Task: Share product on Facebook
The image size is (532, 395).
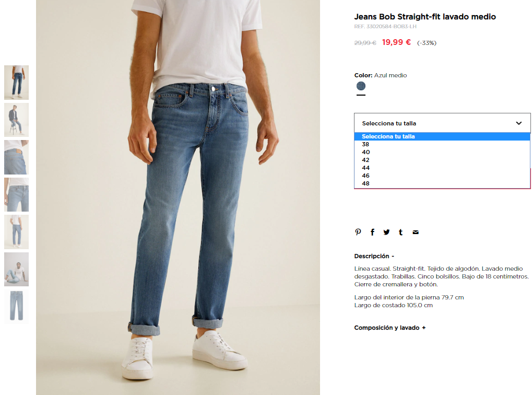Action: 372,233
